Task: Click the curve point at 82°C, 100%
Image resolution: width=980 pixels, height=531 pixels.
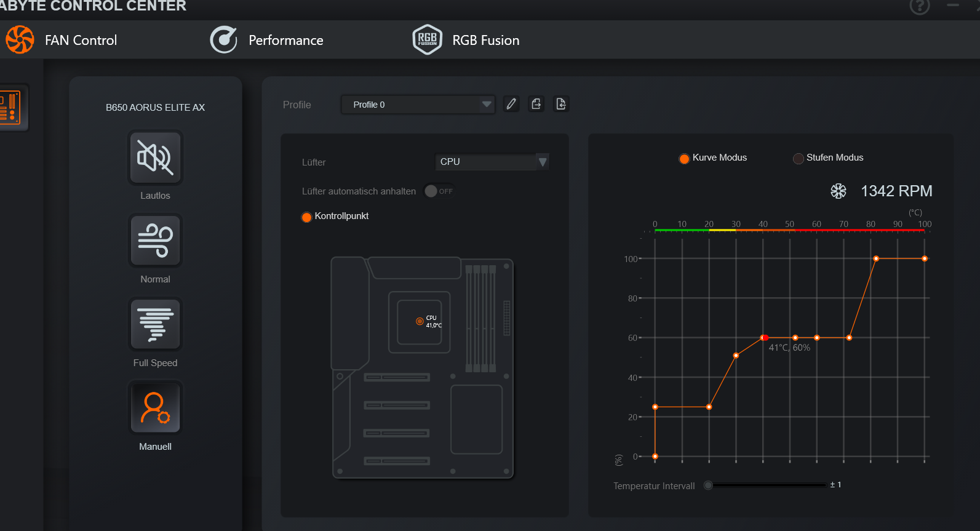Action: coord(877,259)
